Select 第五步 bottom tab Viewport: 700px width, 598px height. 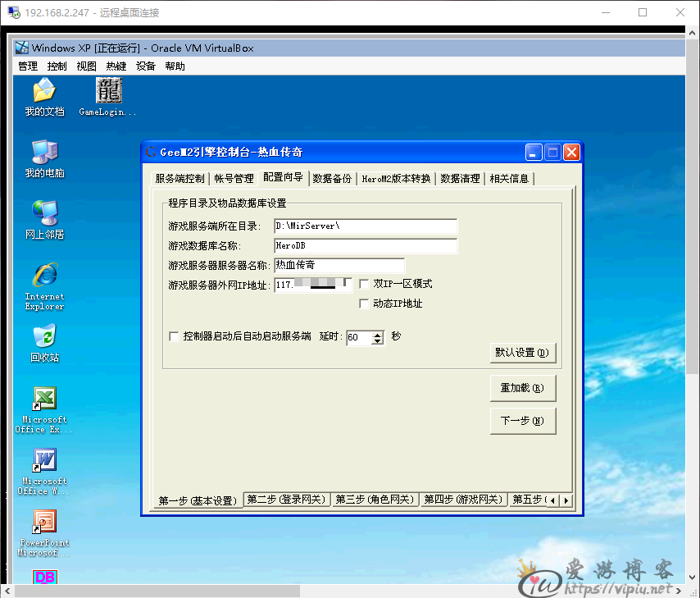528,500
